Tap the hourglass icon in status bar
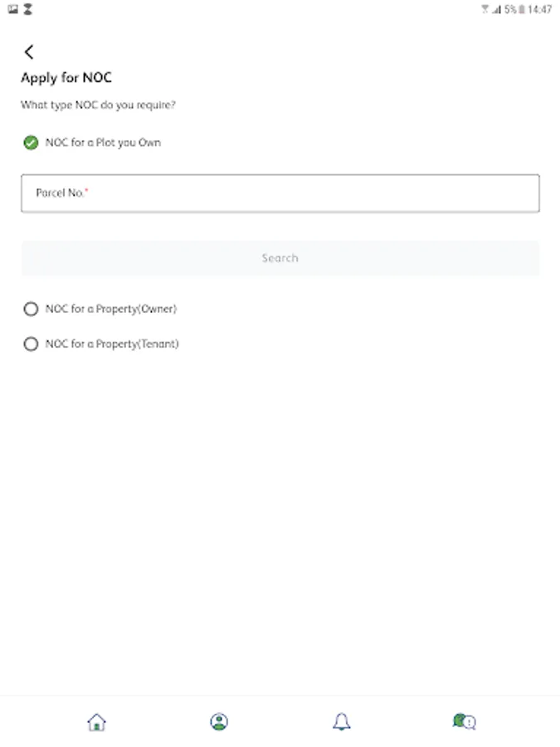The height and width of the screenshot is (747, 560). click(x=27, y=9)
